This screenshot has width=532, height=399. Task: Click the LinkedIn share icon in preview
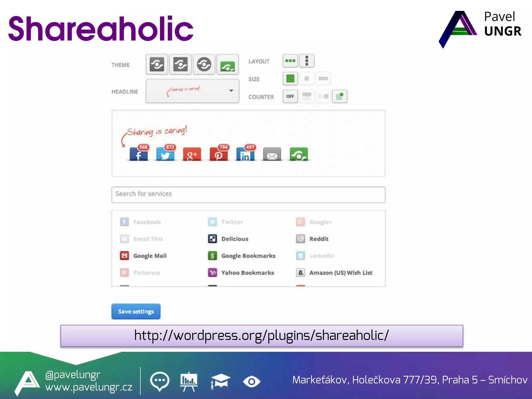click(245, 154)
